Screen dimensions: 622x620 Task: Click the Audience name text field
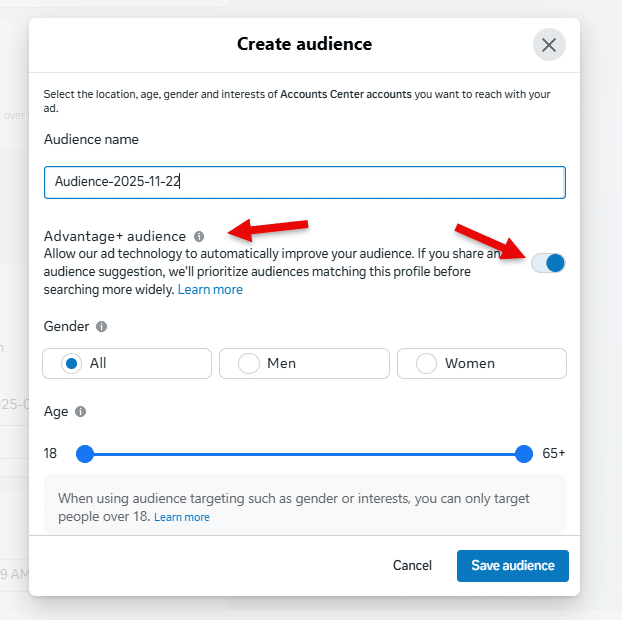coord(304,182)
